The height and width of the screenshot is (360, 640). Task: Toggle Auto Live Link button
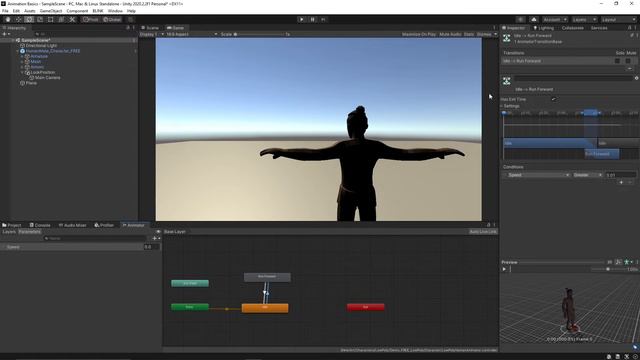click(x=483, y=231)
